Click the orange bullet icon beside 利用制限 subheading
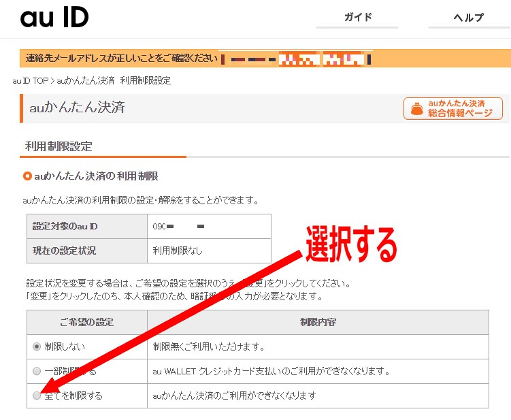Viewport: 511px width, 420px height. [x=27, y=176]
